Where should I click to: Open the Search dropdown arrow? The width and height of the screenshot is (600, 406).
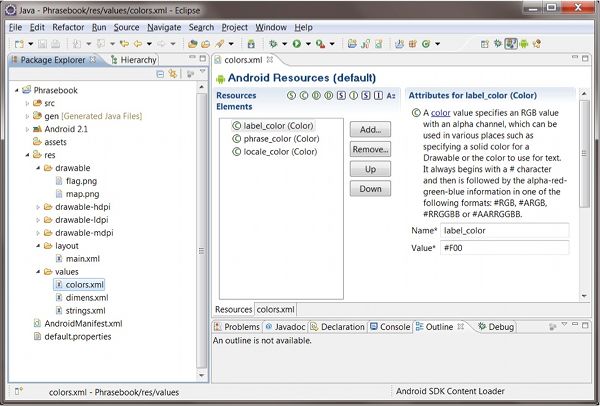(x=231, y=44)
